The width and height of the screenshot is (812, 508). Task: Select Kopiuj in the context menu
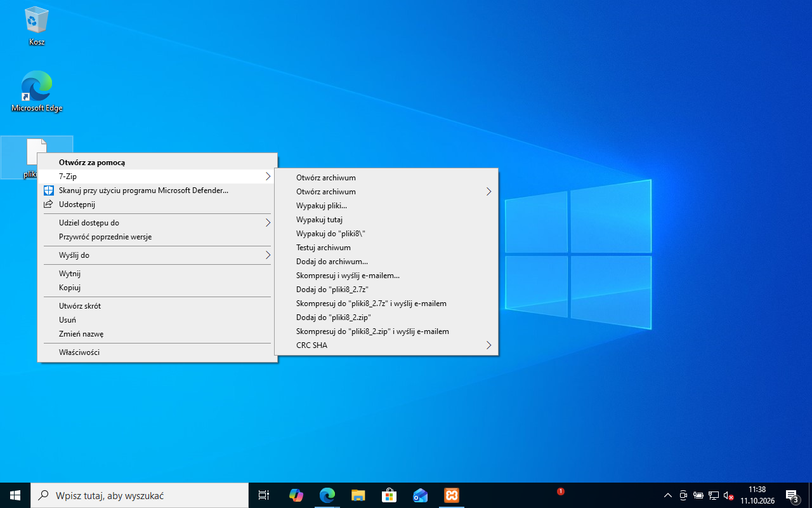click(x=157, y=288)
